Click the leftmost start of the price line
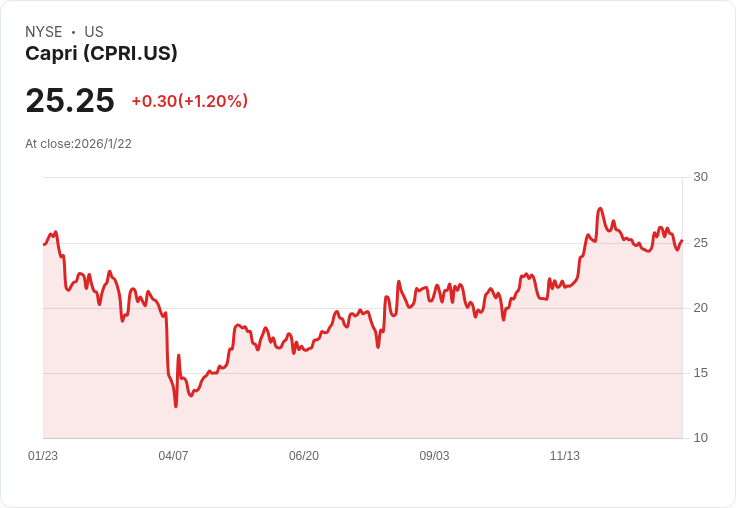736x508 pixels. pos(44,244)
